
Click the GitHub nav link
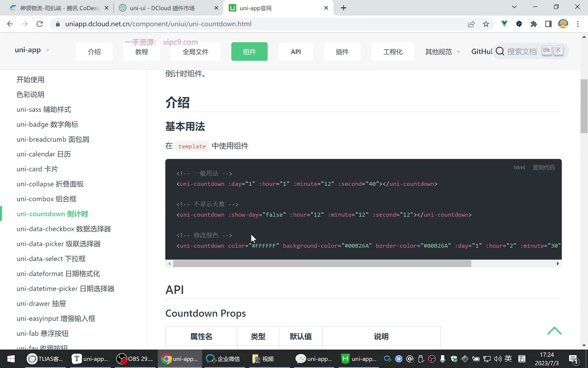[481, 52]
